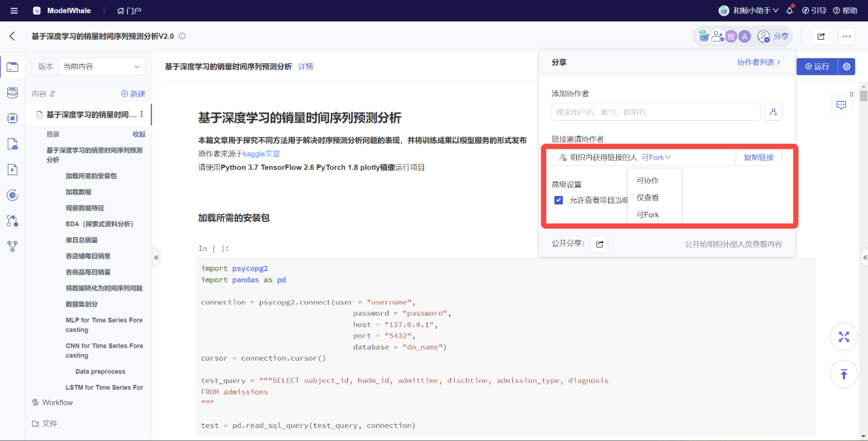Collapse the outline via 收起

(139, 134)
